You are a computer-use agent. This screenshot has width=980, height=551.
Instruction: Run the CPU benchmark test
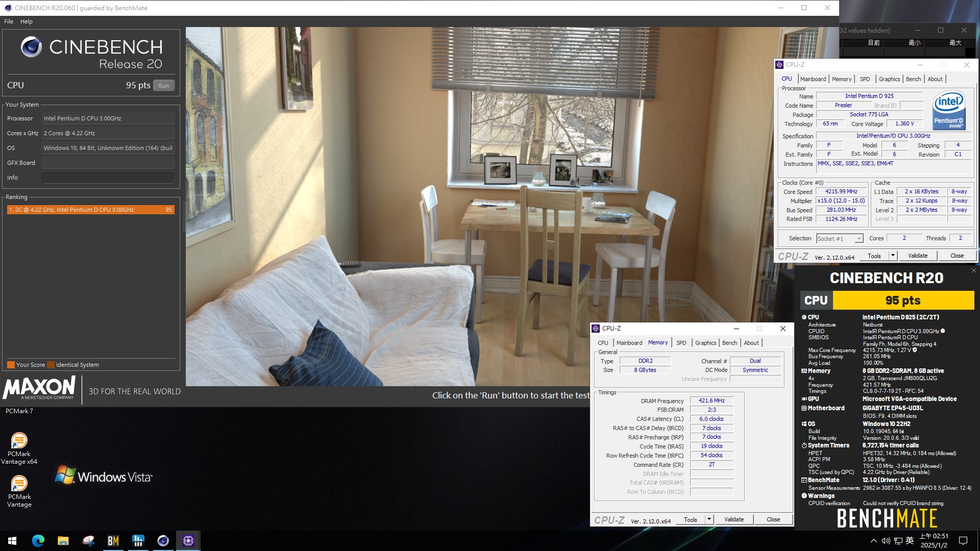163,86
